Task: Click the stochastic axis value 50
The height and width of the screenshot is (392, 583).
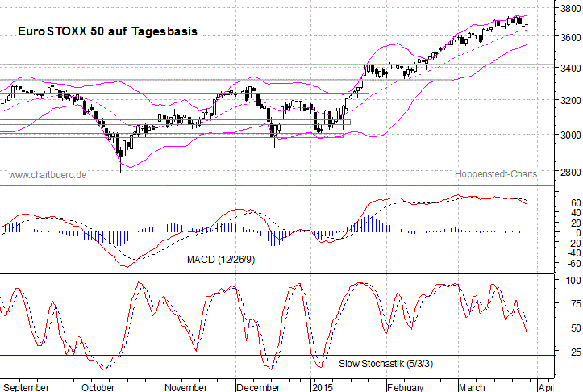Action: [576, 328]
